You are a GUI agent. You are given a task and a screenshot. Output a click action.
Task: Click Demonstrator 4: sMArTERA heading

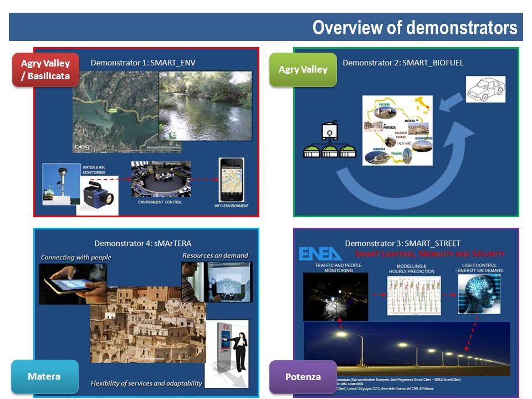[x=143, y=243]
